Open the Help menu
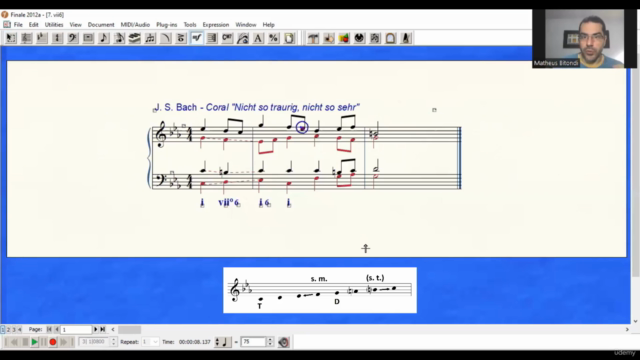 click(x=268, y=24)
